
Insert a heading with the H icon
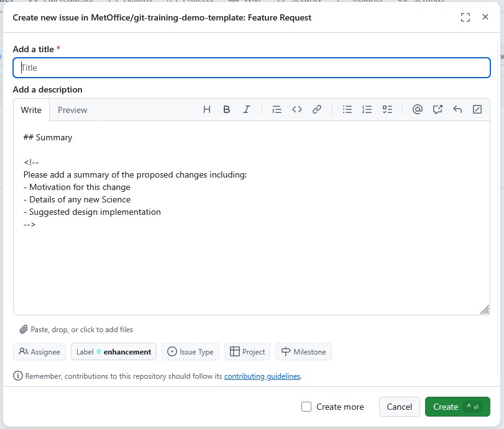click(206, 109)
